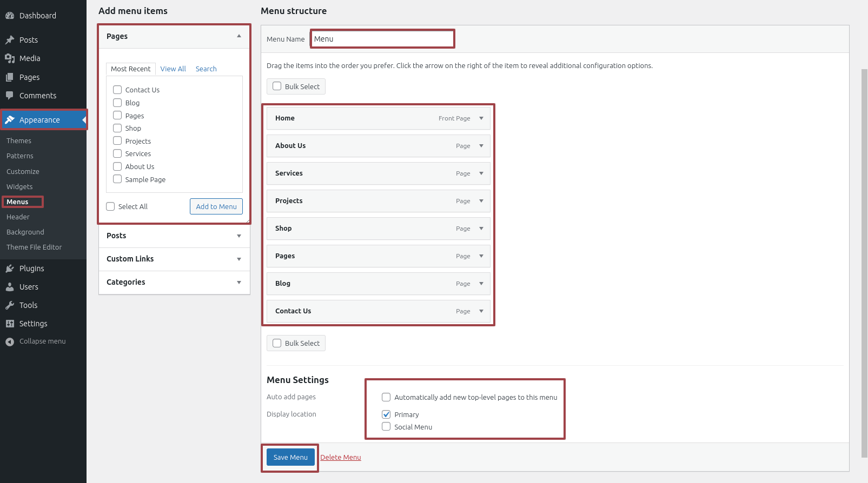This screenshot has width=868, height=483.
Task: Click the Settings sliders icon
Action: 10,324
